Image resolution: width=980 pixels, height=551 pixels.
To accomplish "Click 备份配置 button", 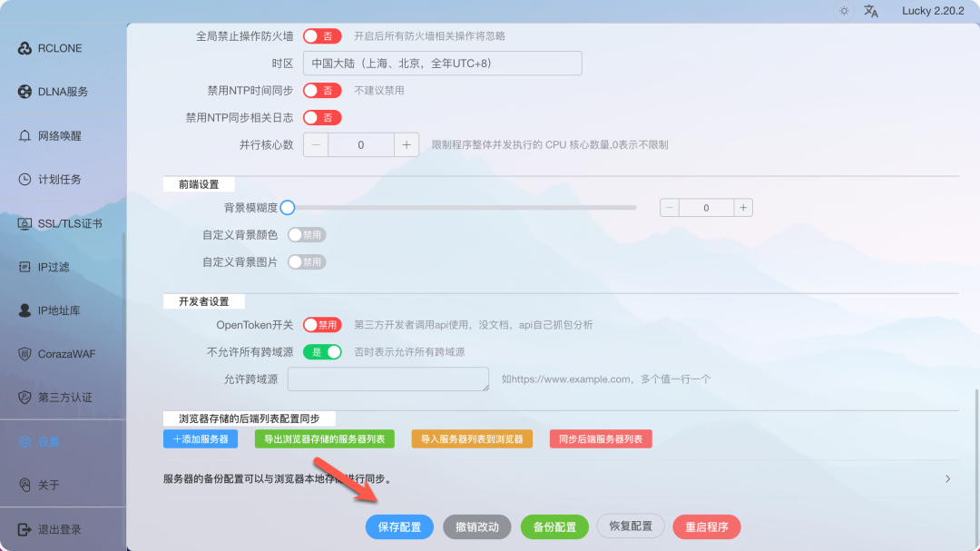I will tap(554, 527).
